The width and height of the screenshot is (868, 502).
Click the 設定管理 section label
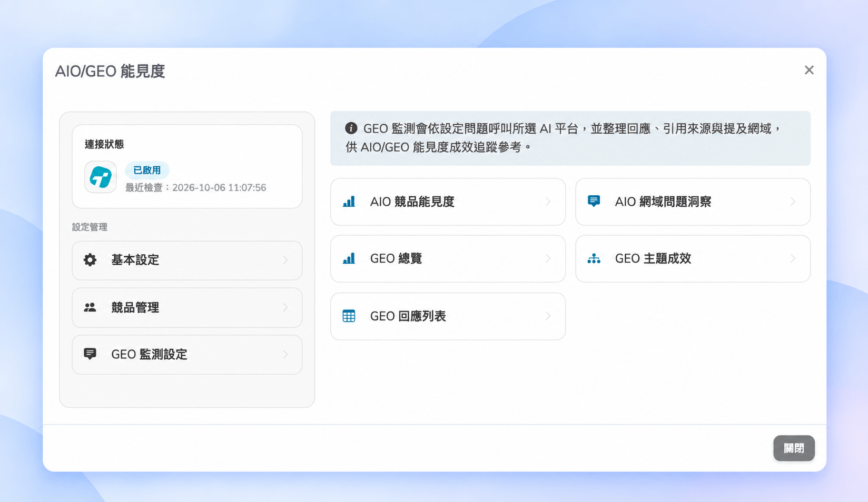(x=90, y=227)
